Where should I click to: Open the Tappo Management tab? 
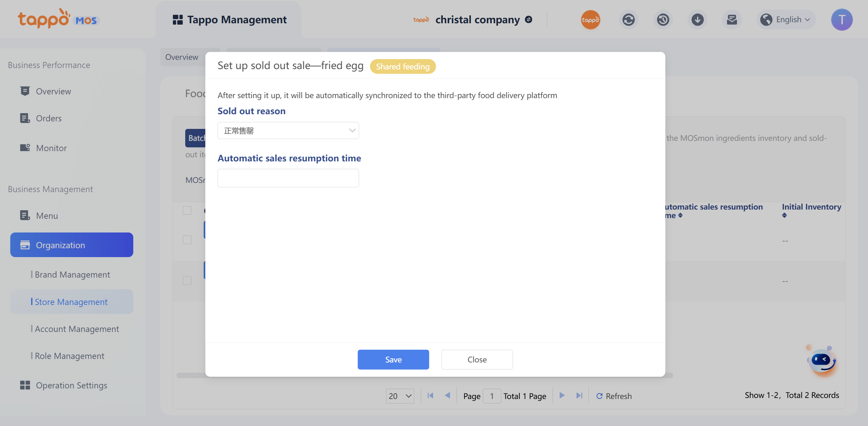(229, 19)
